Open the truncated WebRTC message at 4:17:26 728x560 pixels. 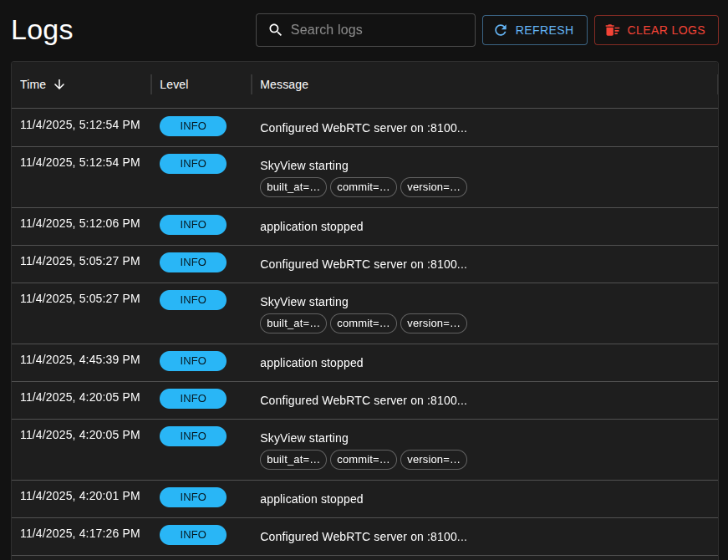point(364,537)
